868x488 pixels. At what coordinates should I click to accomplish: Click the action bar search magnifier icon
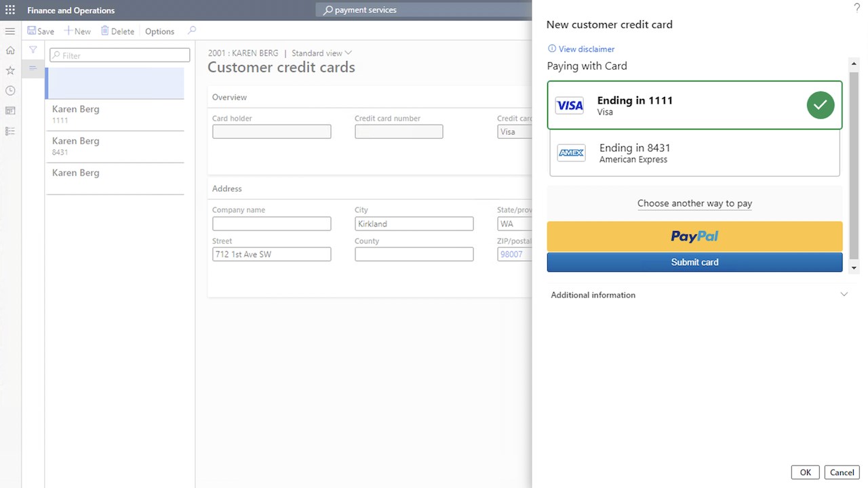[x=192, y=30]
